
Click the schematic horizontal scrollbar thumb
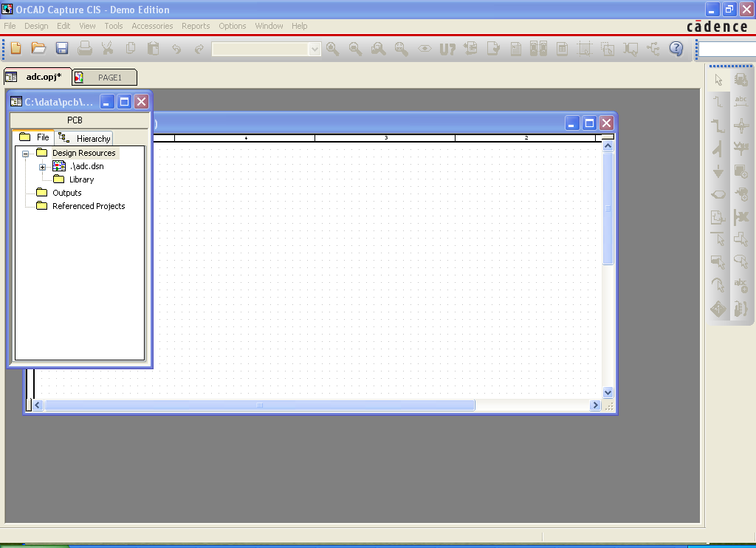[x=260, y=405]
